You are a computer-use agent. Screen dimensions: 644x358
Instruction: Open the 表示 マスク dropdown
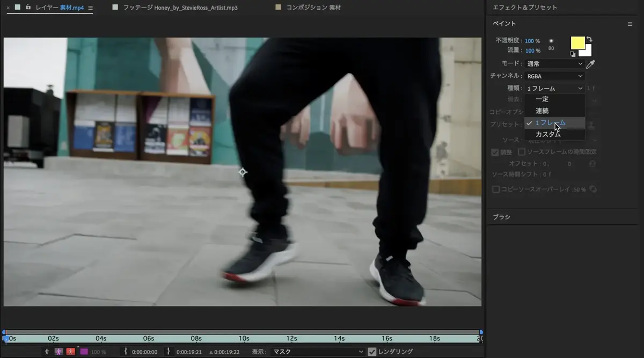pyautogui.click(x=318, y=352)
